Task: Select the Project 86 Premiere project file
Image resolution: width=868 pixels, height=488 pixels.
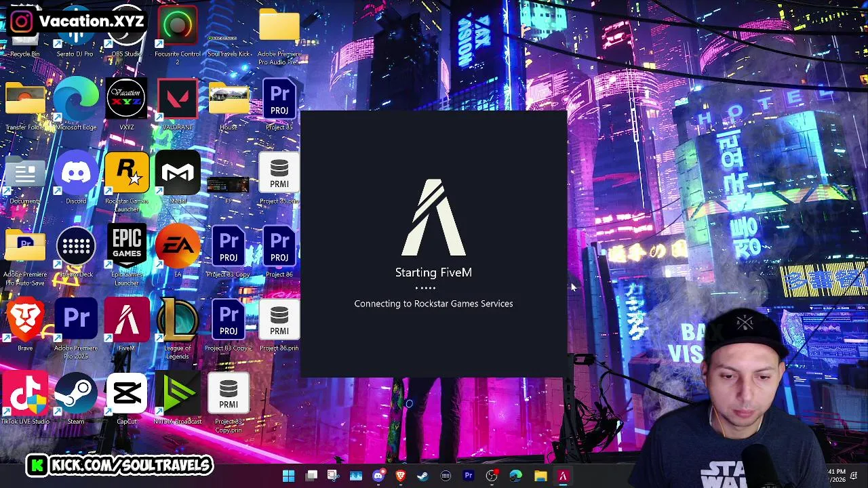Action: 279,253
